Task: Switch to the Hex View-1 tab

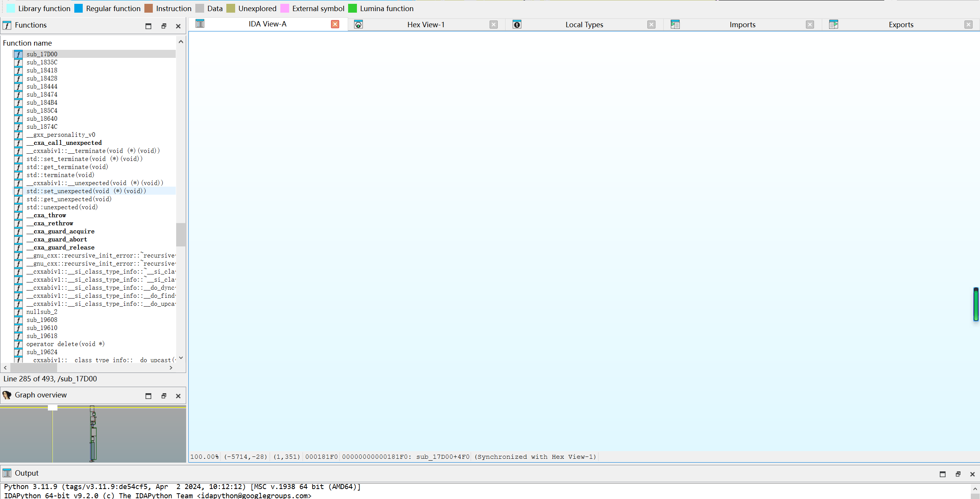Action: pos(425,25)
